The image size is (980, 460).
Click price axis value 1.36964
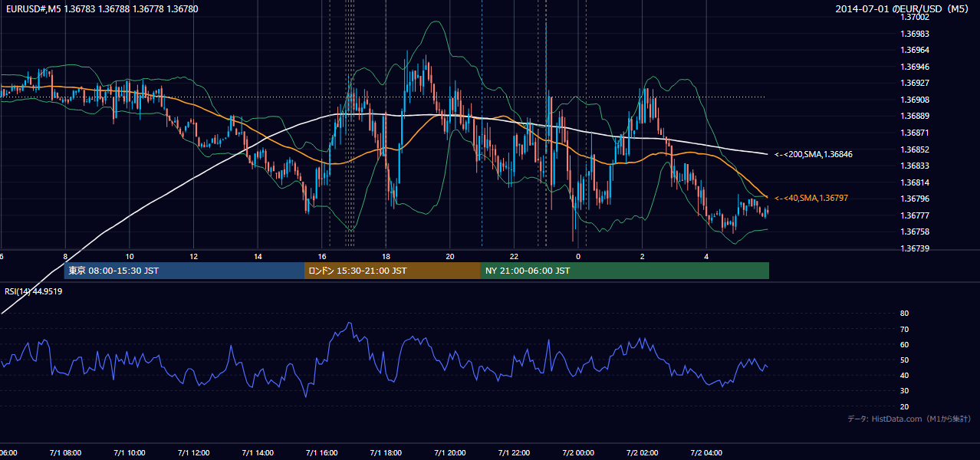(915, 51)
